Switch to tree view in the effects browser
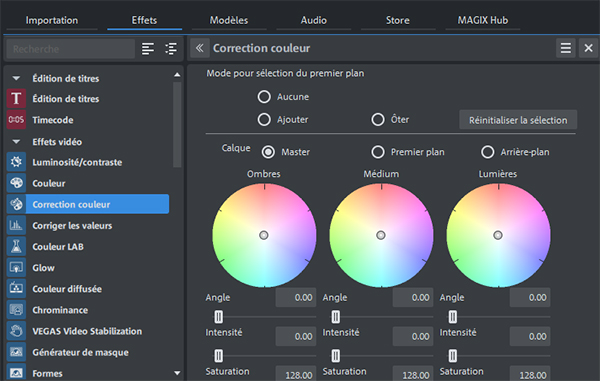 [171, 49]
